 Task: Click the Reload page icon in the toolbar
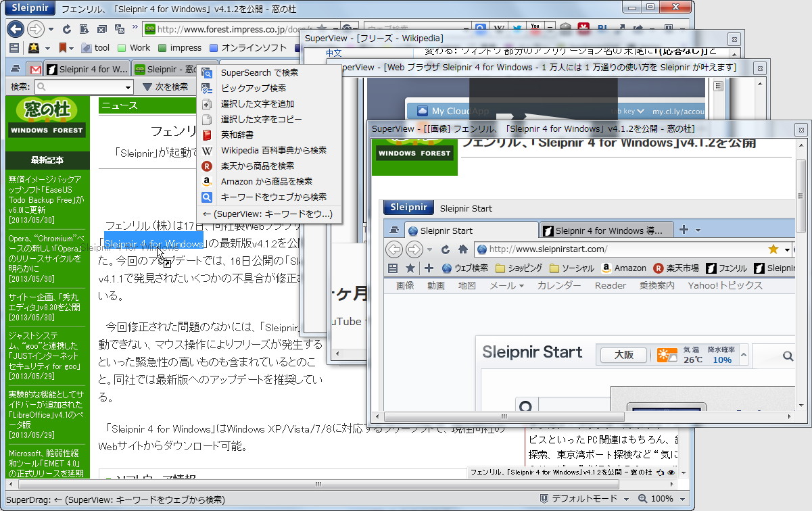coord(66,30)
